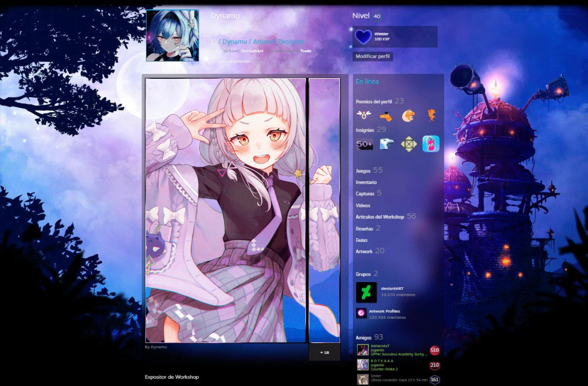
Task: Click 'Expositor de Workshop' showcase heading
Action: coord(172,377)
